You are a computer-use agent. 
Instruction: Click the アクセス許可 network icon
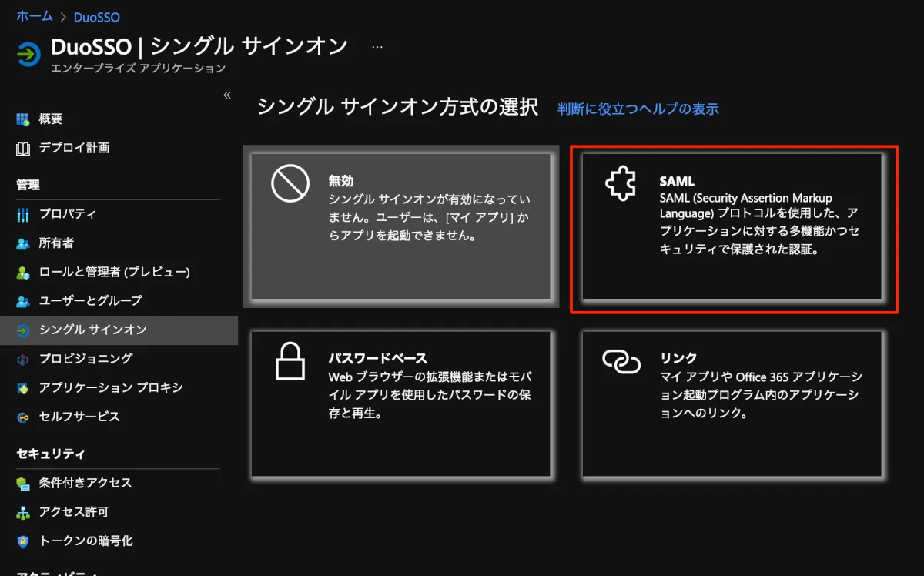(x=23, y=512)
